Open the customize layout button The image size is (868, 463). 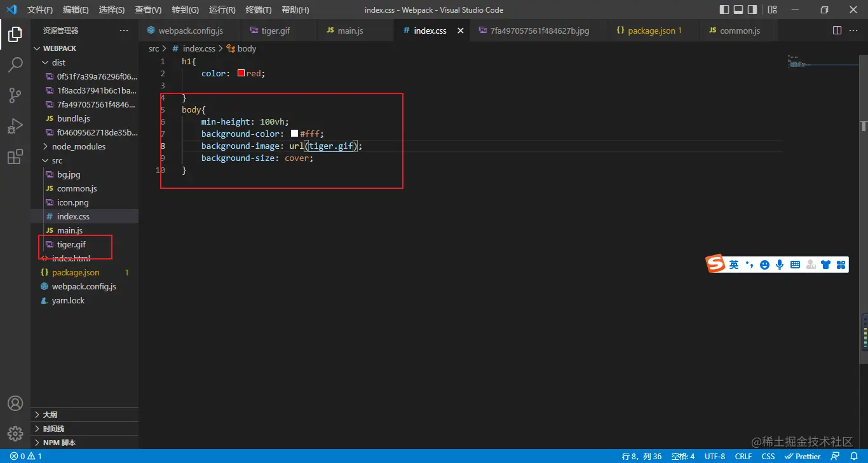[x=772, y=10]
